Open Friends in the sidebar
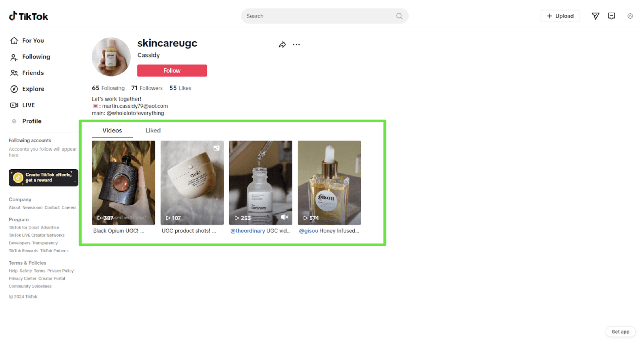644x341 pixels. (33, 73)
